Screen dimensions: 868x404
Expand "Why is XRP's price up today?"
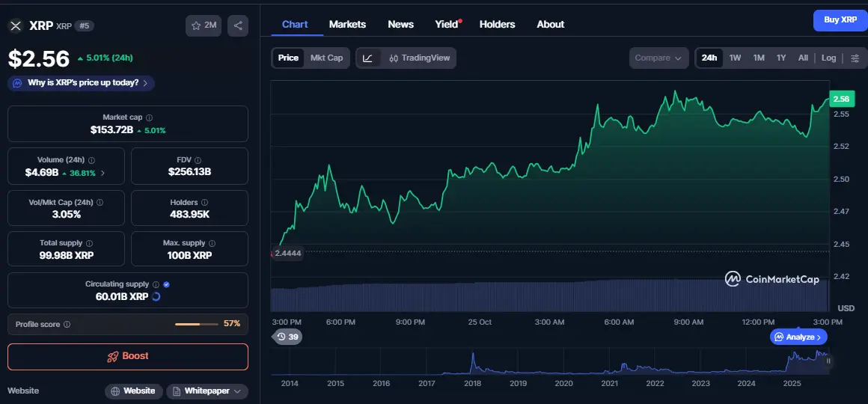coord(82,83)
